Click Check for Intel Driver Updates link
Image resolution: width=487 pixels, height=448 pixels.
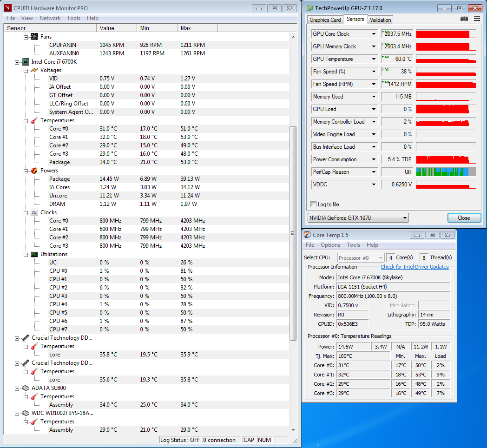(x=415, y=267)
